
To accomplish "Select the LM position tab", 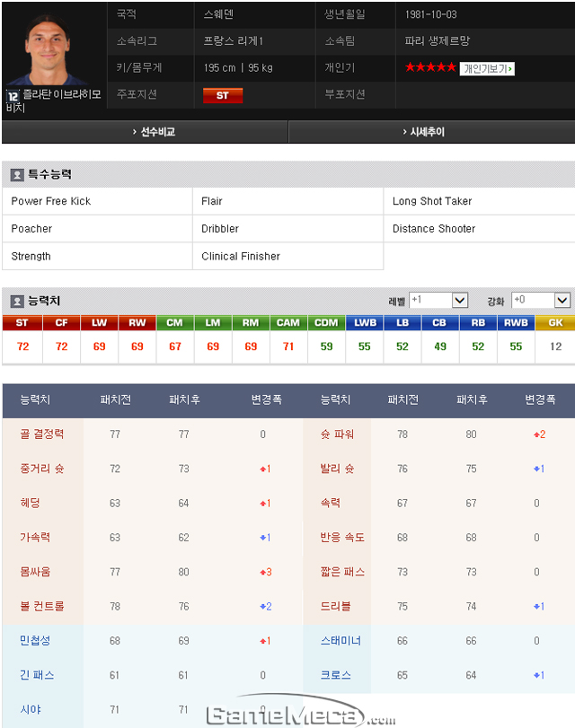I will pyautogui.click(x=213, y=322).
